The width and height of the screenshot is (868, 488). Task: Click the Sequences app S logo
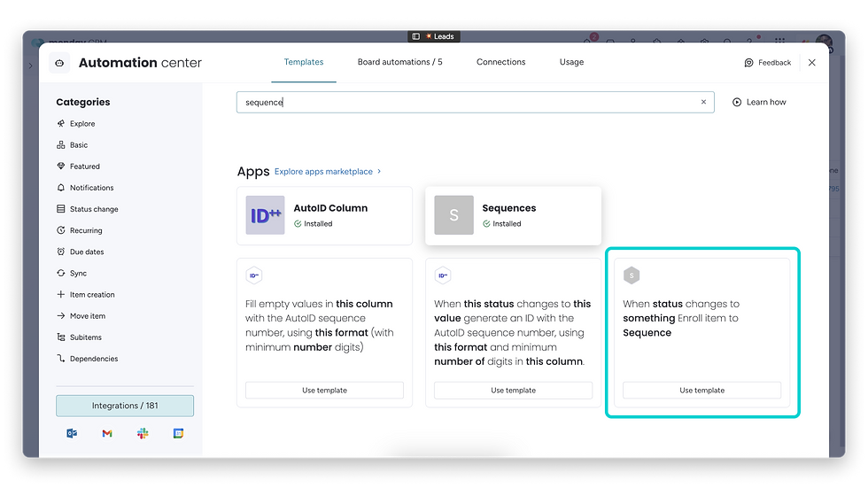pyautogui.click(x=453, y=215)
